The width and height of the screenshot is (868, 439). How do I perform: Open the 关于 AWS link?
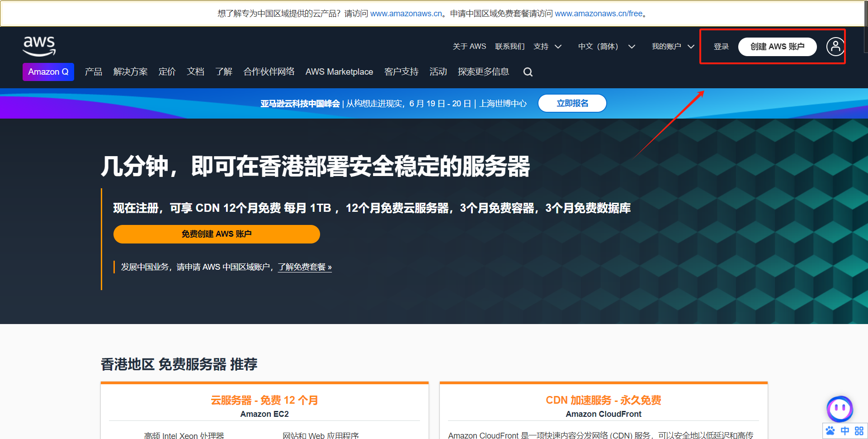(469, 47)
